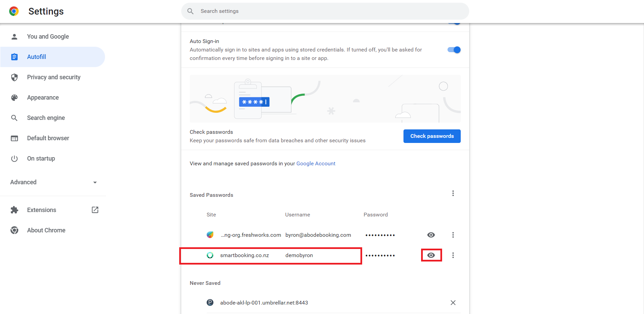Click the Saved Passwords heading
This screenshot has width=644, height=314.
211,195
